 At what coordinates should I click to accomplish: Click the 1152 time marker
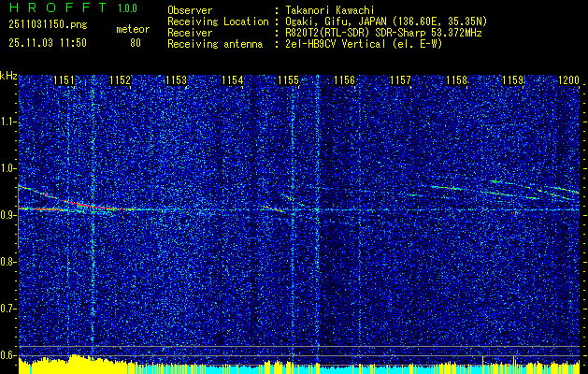[121, 79]
